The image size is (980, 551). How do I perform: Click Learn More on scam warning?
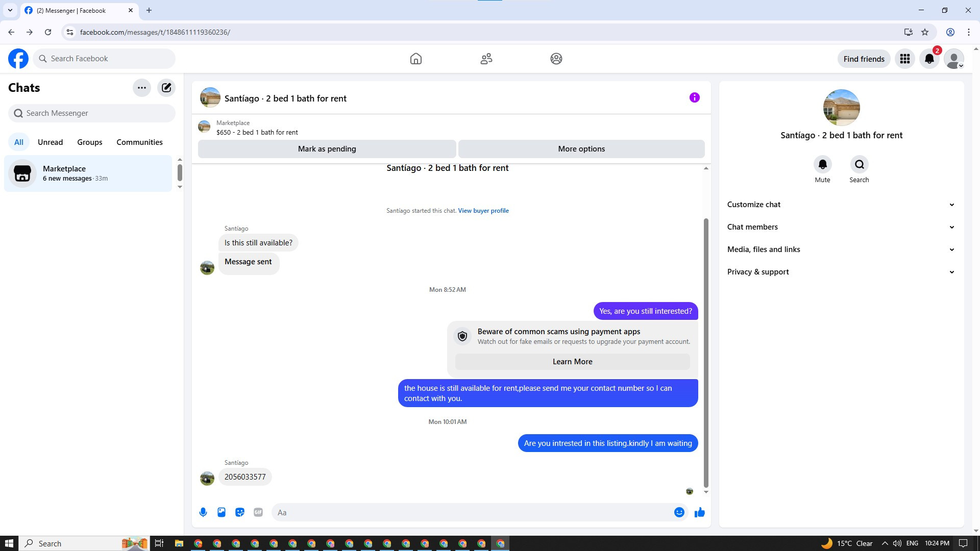click(x=573, y=362)
